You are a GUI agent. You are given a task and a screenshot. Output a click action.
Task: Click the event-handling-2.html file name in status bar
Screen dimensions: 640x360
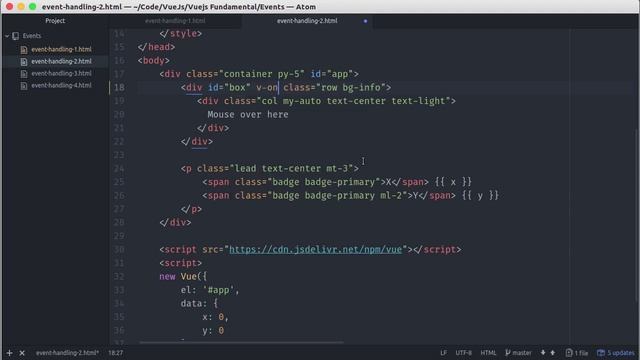click(67, 353)
